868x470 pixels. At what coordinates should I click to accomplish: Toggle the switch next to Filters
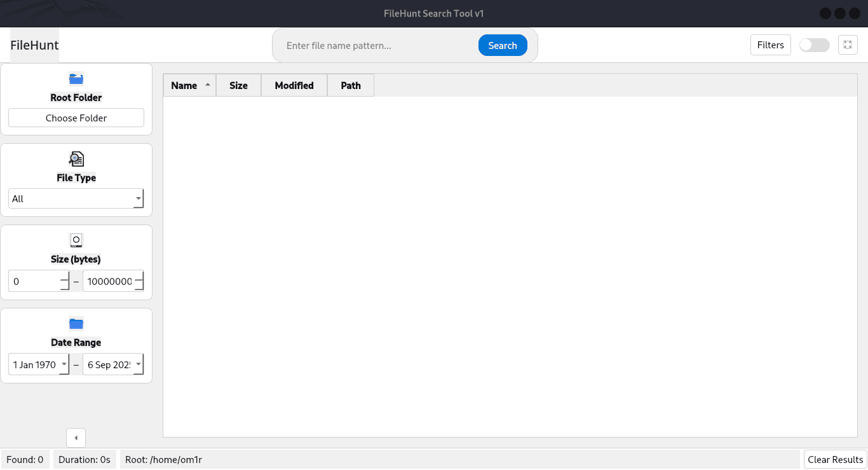(x=815, y=45)
